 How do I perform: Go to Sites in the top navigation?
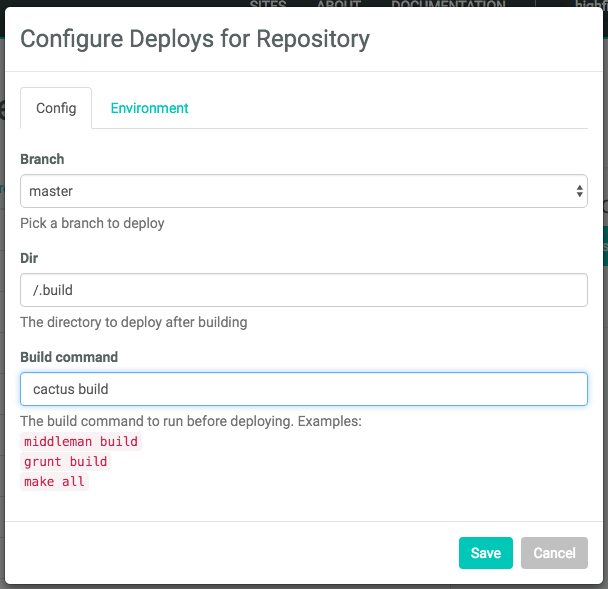(x=267, y=5)
